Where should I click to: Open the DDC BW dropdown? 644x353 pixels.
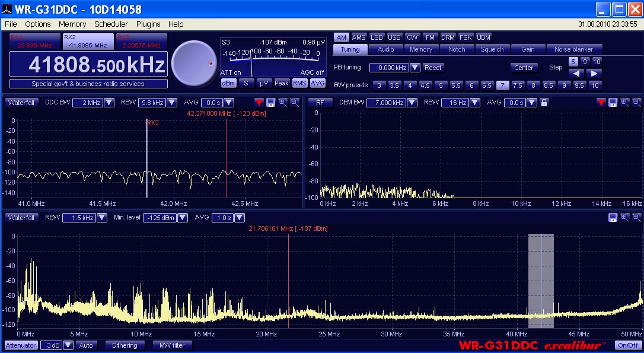point(109,102)
